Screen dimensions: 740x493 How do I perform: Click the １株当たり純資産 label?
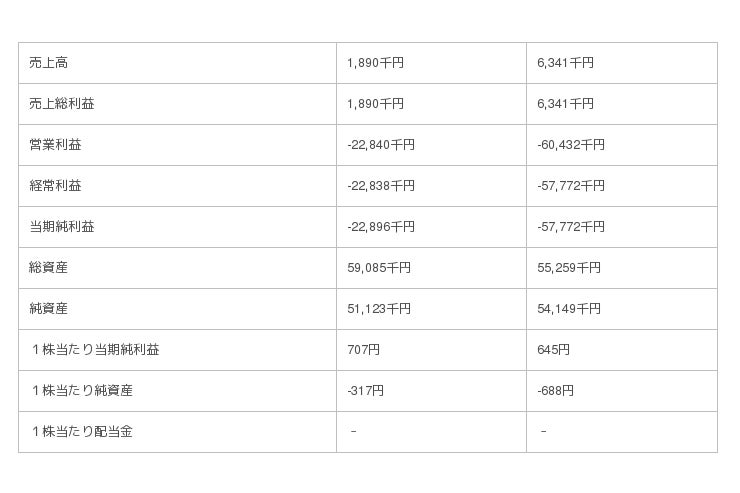coord(82,391)
